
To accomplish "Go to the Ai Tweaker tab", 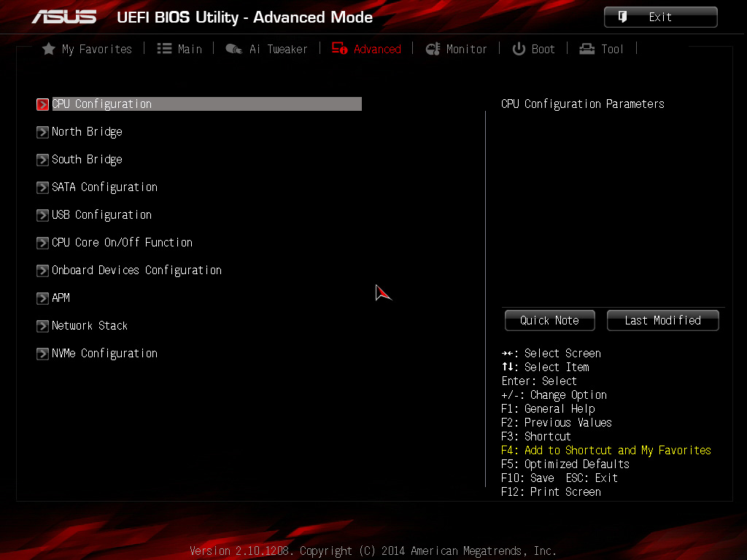I will (278, 49).
